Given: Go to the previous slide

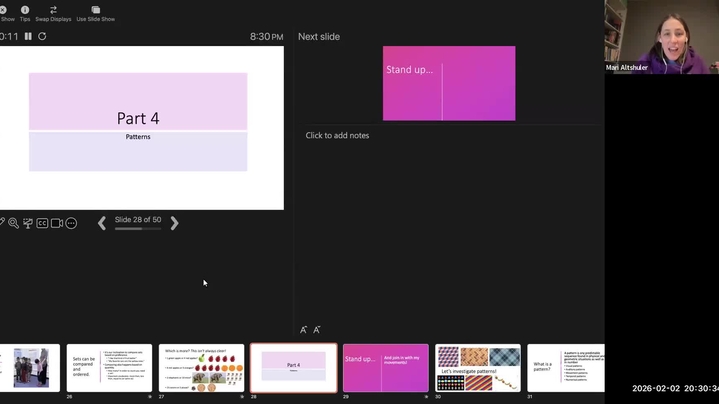Looking at the screenshot, I should tap(101, 223).
